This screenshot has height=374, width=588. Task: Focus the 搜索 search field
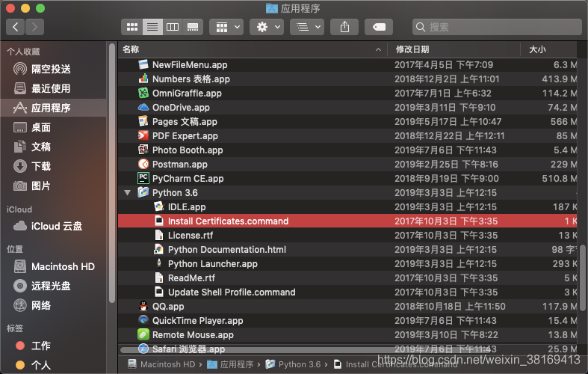click(x=497, y=27)
